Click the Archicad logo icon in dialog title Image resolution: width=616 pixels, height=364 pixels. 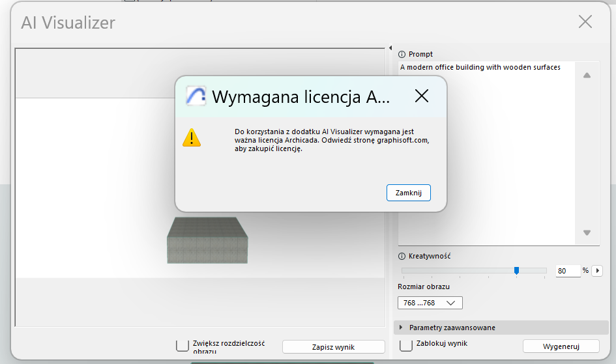click(x=196, y=96)
